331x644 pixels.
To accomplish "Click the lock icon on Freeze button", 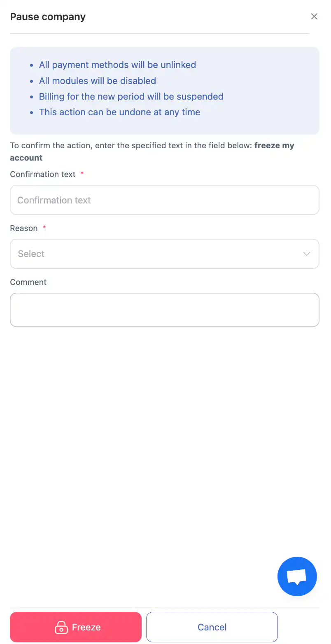I will coord(61,627).
